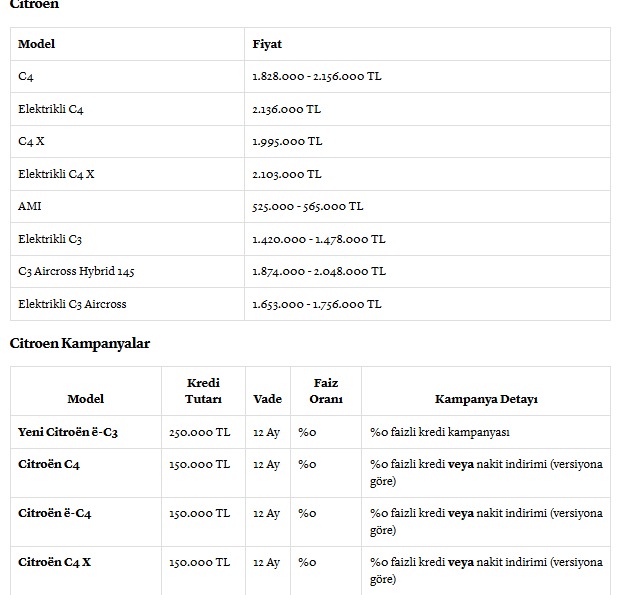Click the Elektrikli C3 Aircross model name
The image size is (624, 595).
tap(72, 304)
